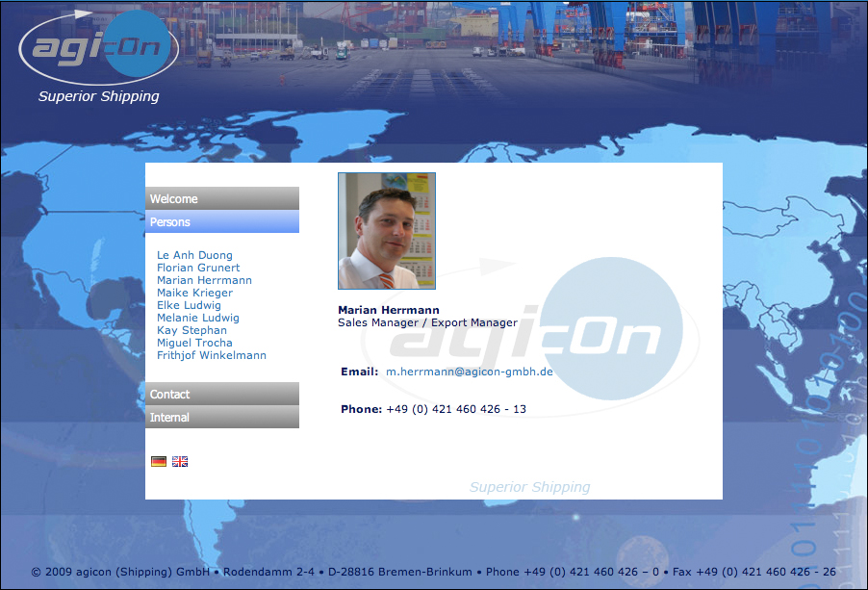The width and height of the screenshot is (868, 590).
Task: View Melanie Ludwig's profile page
Action: pyautogui.click(x=198, y=319)
